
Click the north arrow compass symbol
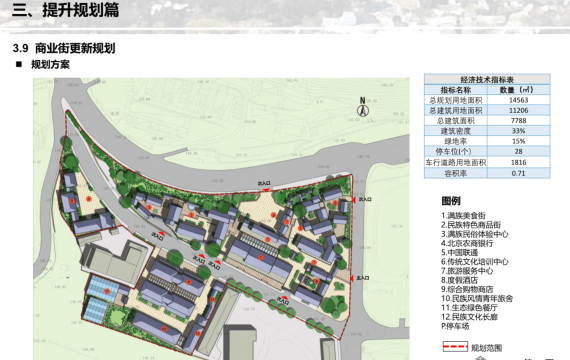pos(363,107)
